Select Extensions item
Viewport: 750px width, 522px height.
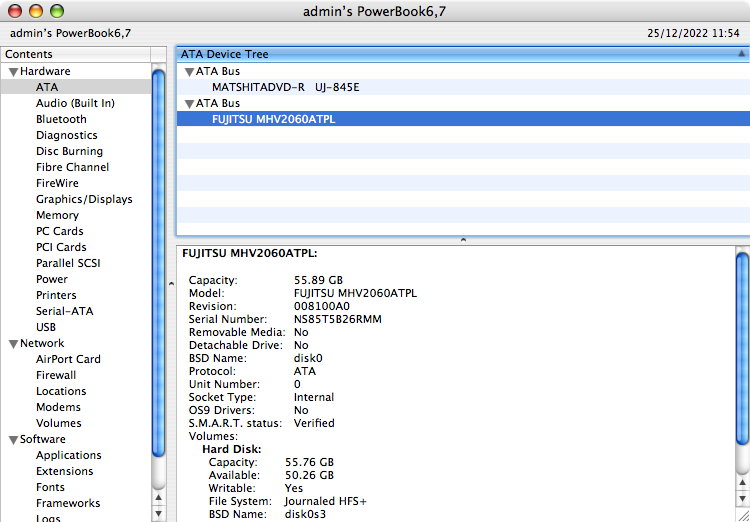pos(64,471)
